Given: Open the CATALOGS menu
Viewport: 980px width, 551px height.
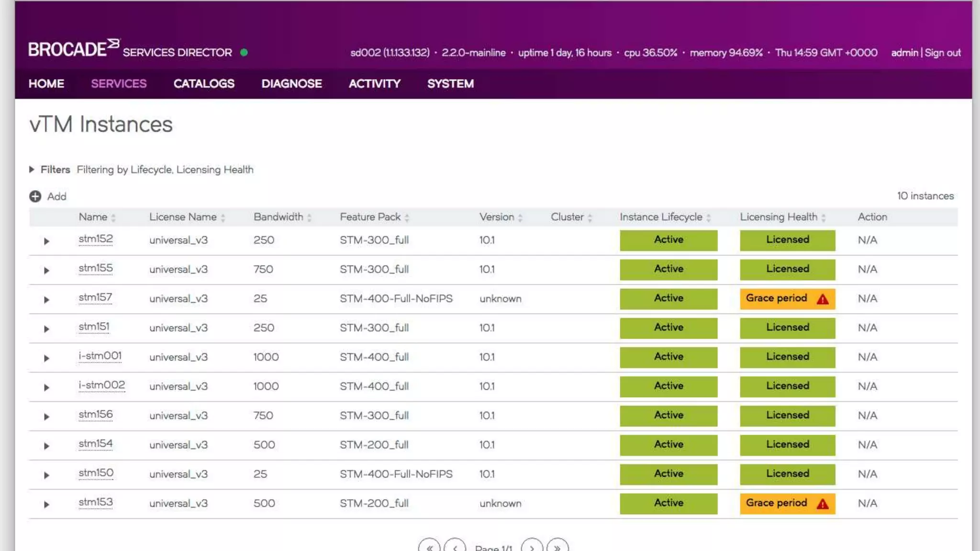Looking at the screenshot, I should [204, 84].
